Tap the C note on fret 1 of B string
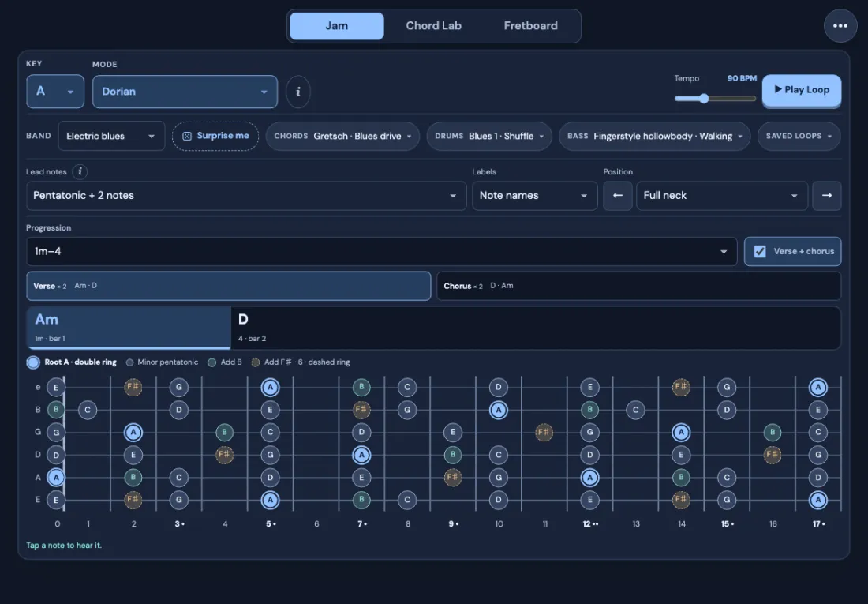The width and height of the screenshot is (868, 604). 88,410
